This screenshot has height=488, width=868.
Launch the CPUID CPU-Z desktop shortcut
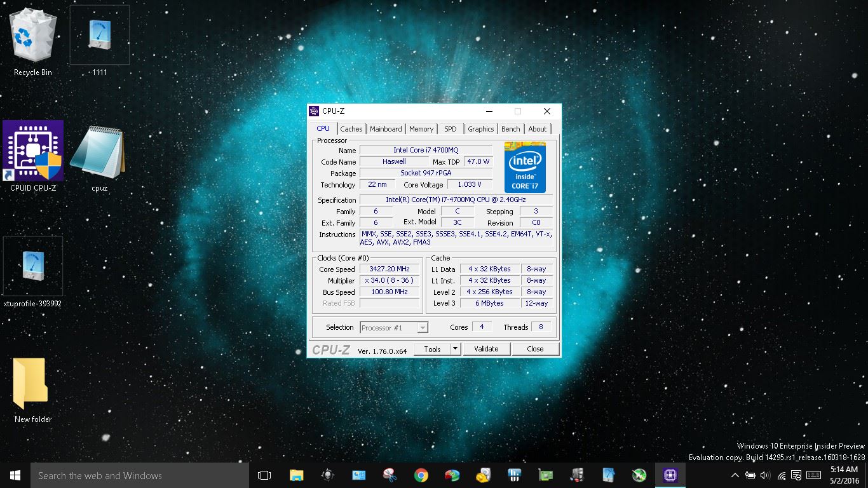(33, 156)
